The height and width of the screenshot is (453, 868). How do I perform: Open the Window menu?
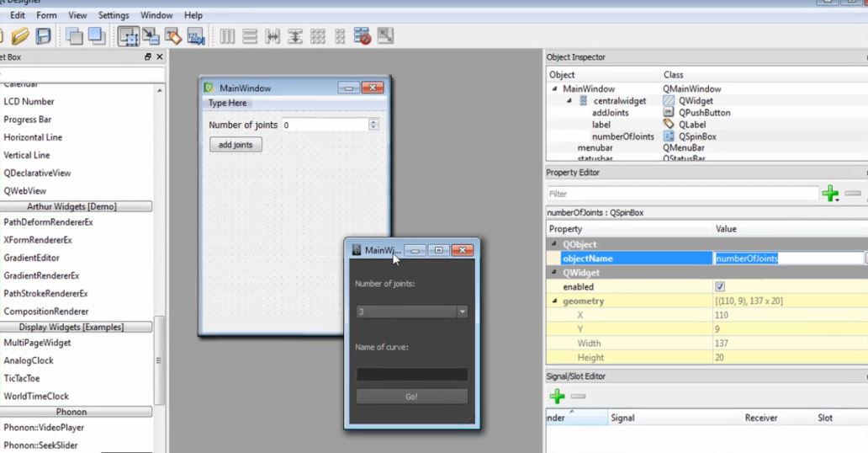coord(156,15)
